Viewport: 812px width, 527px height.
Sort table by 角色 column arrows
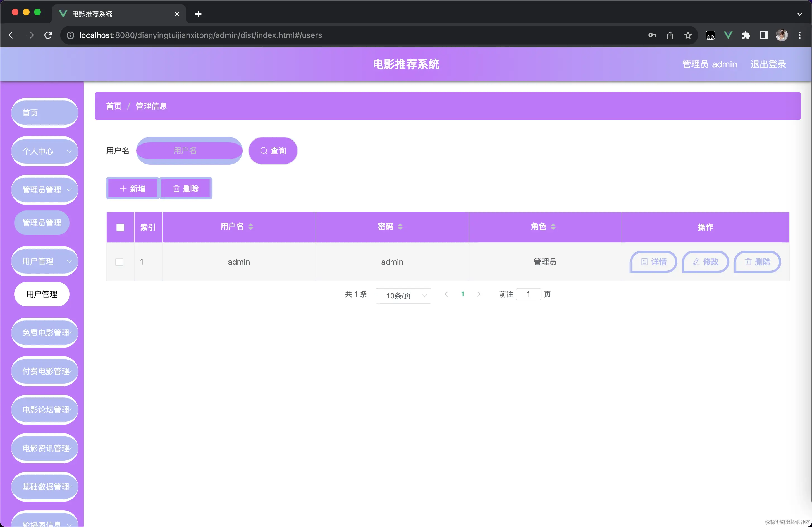pyautogui.click(x=553, y=227)
